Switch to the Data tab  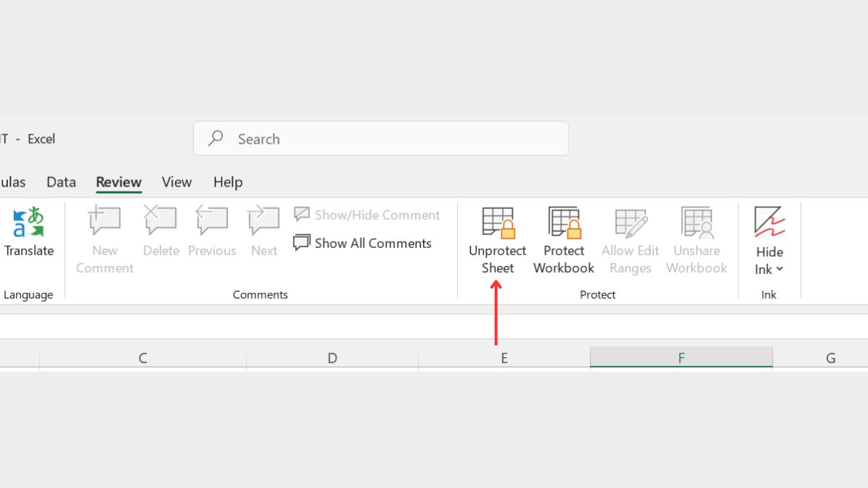[61, 182]
